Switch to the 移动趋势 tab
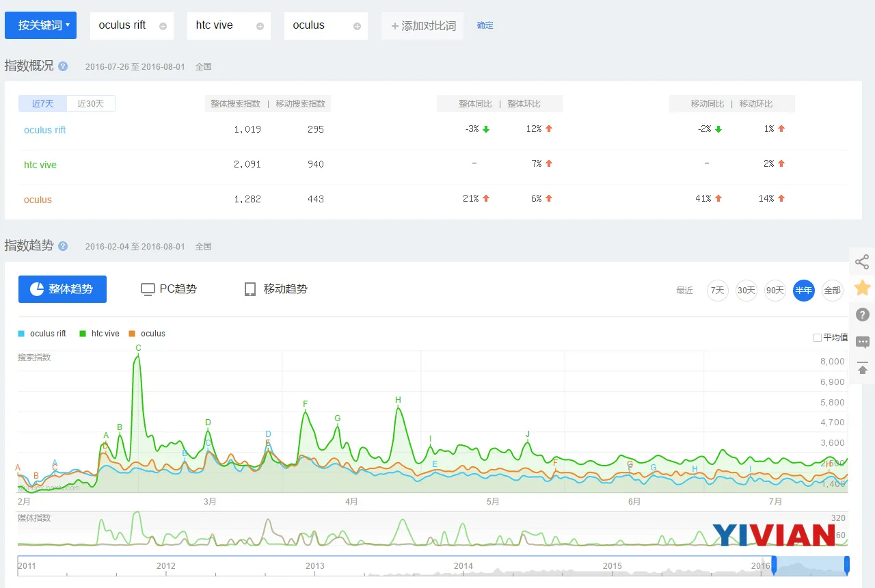The image size is (875, 588). (276, 289)
